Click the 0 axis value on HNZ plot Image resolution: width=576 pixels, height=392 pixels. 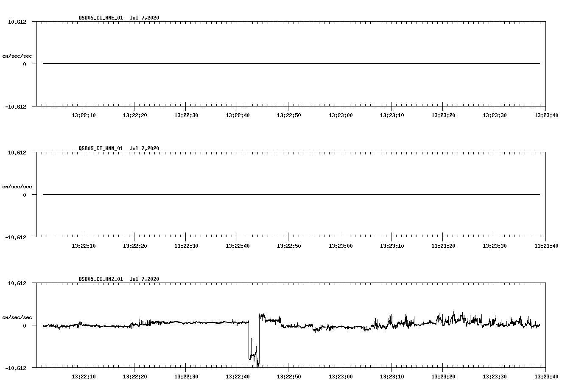25,325
